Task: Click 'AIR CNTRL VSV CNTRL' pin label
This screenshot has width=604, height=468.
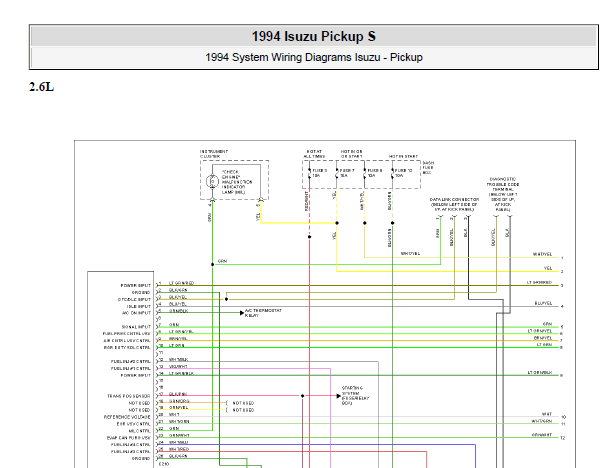Action: pyautogui.click(x=127, y=341)
